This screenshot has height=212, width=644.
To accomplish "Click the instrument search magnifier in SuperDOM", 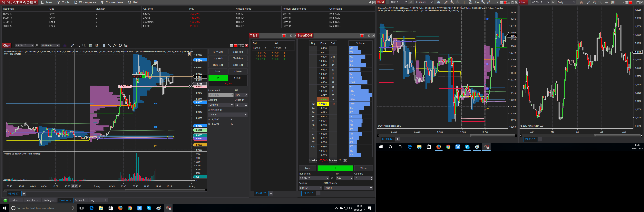I will click(x=332, y=178).
